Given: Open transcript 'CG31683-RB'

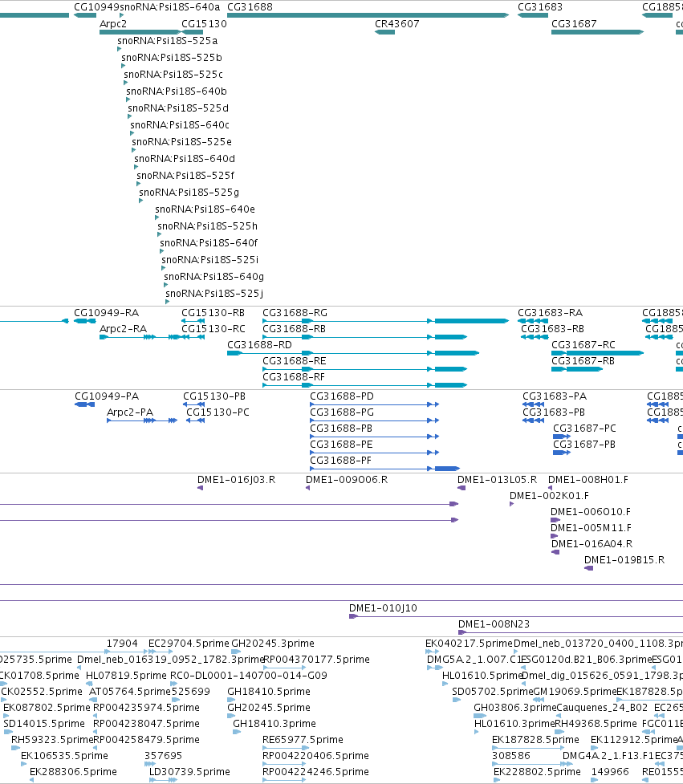Looking at the screenshot, I should 552,328.
